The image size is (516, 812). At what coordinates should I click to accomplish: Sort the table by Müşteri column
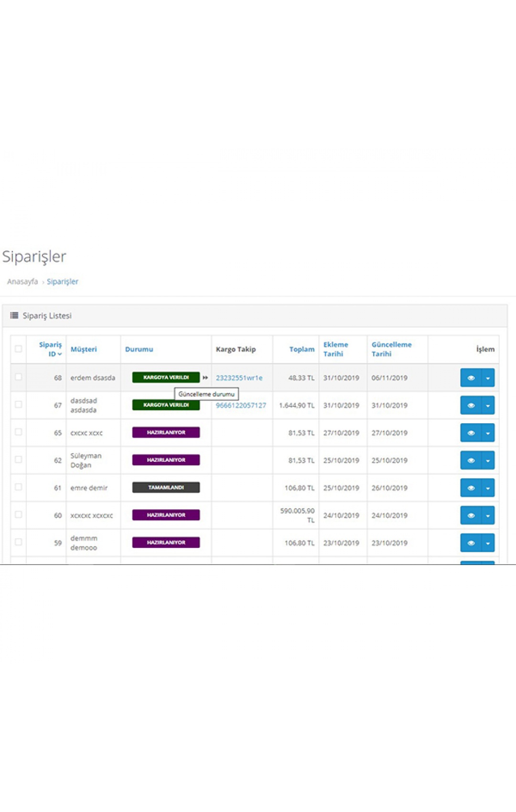click(x=84, y=349)
